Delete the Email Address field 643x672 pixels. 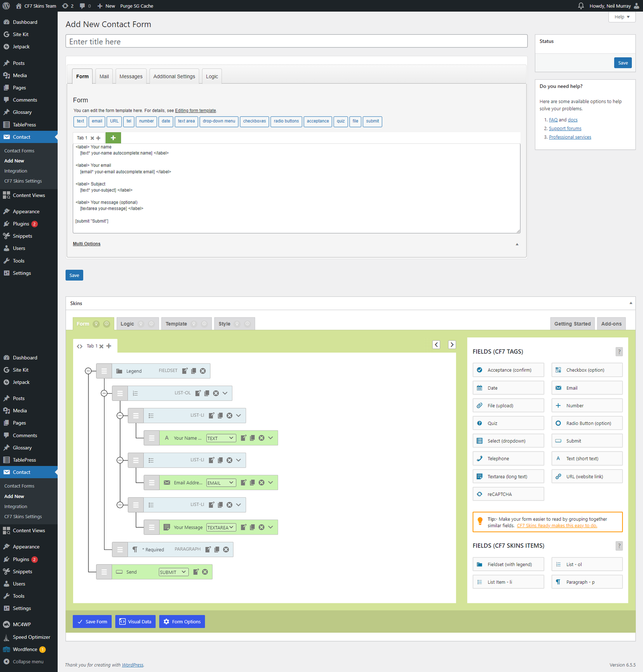[262, 482]
